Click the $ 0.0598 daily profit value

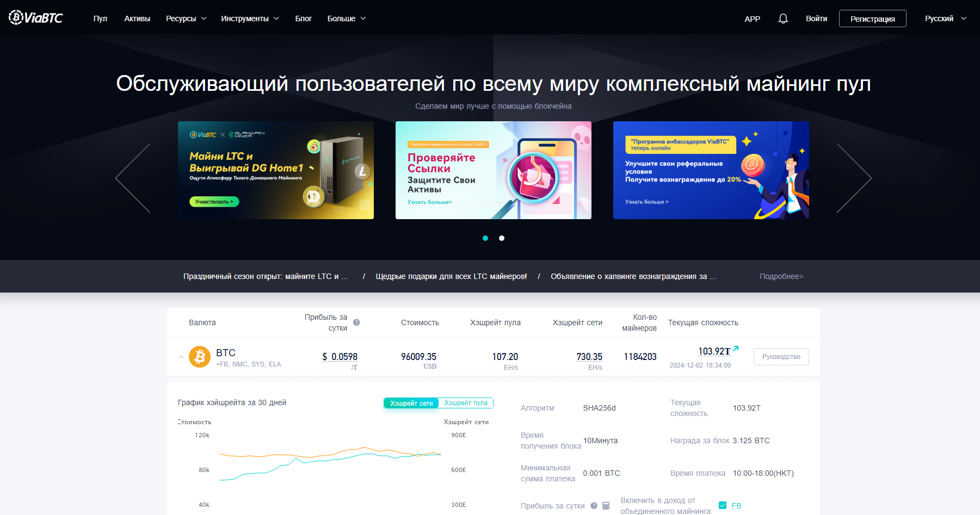340,357
